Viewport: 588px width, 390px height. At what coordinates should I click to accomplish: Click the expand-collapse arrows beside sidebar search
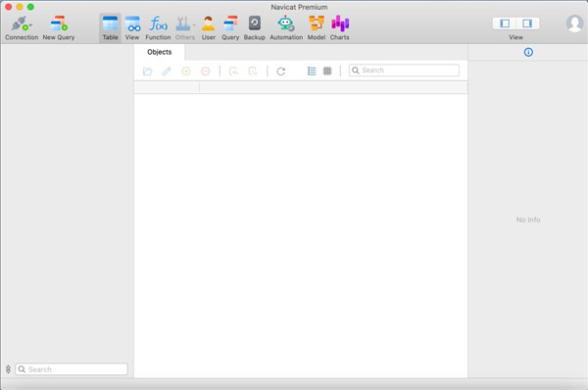(x=8, y=369)
